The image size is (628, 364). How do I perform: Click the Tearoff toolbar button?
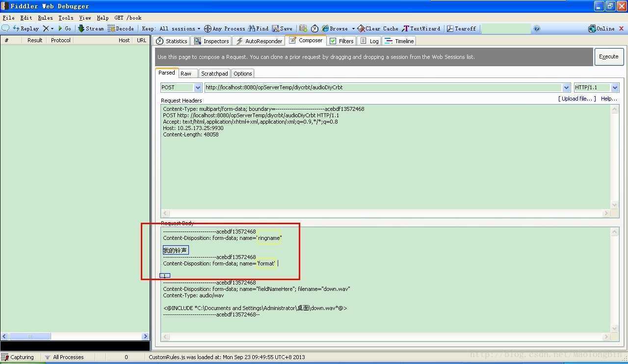point(461,28)
